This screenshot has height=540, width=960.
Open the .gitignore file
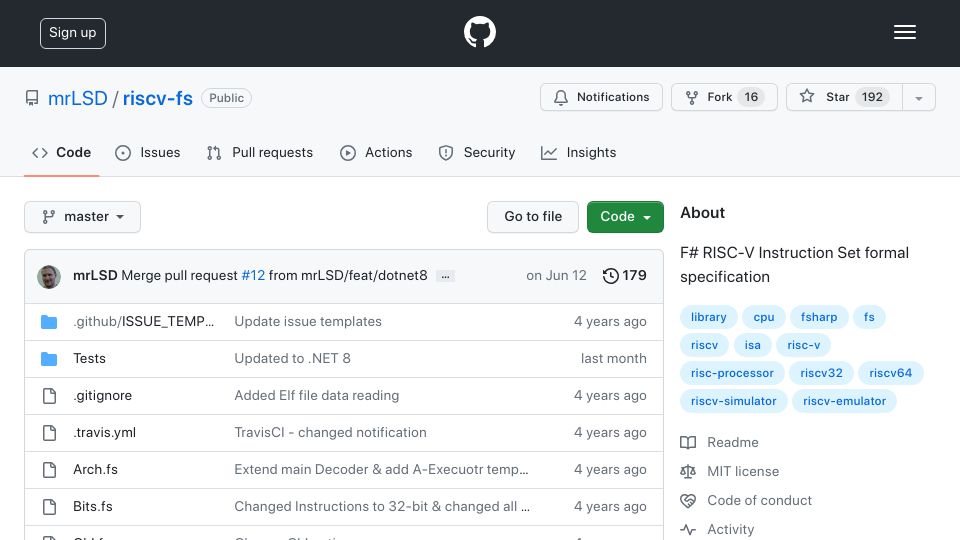coord(102,396)
